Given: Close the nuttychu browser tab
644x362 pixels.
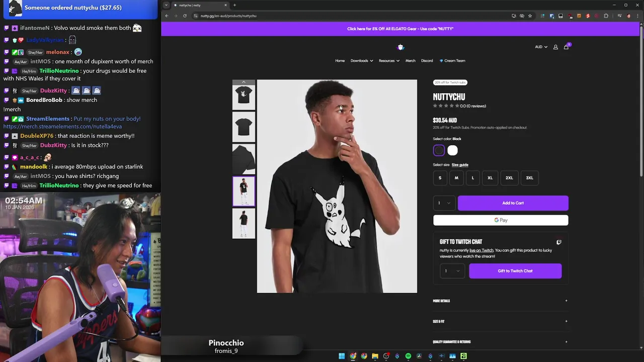Looking at the screenshot, I should [225, 5].
